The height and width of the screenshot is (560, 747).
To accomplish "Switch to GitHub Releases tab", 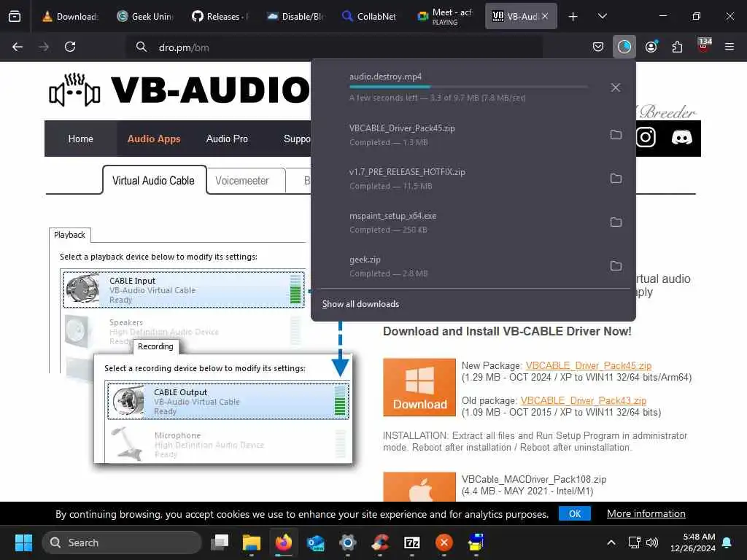I will [220, 16].
